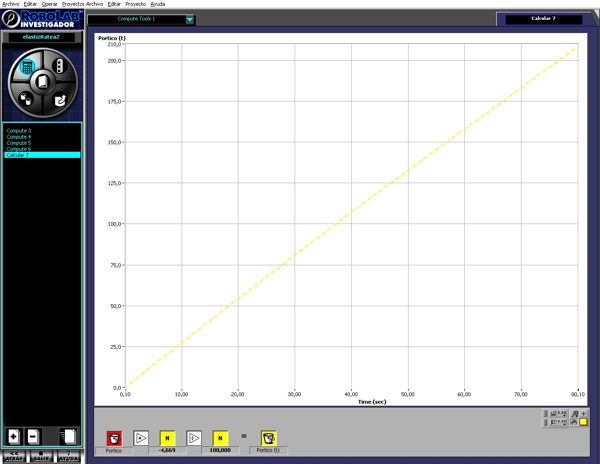This screenshot has width=600, height=464.
Task: Open the Compute Tools 1 dropdown
Action: [x=190, y=19]
